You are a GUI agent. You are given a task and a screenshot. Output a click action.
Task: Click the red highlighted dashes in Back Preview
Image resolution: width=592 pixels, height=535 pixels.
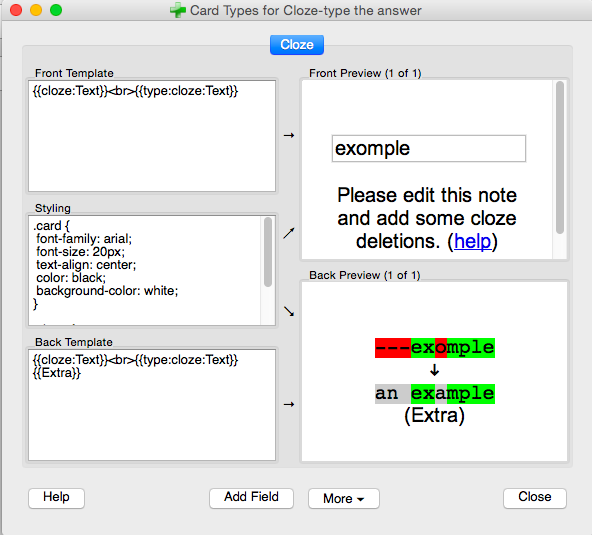[393, 348]
